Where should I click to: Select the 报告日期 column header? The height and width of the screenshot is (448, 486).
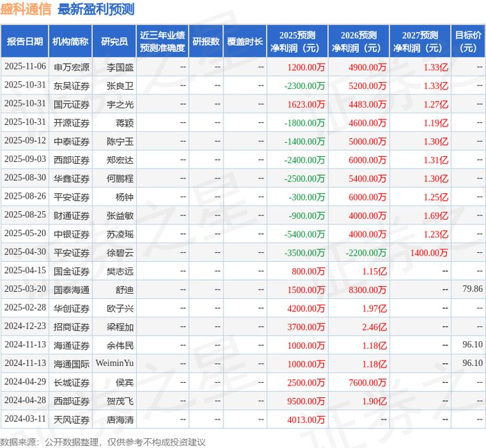[24, 41]
